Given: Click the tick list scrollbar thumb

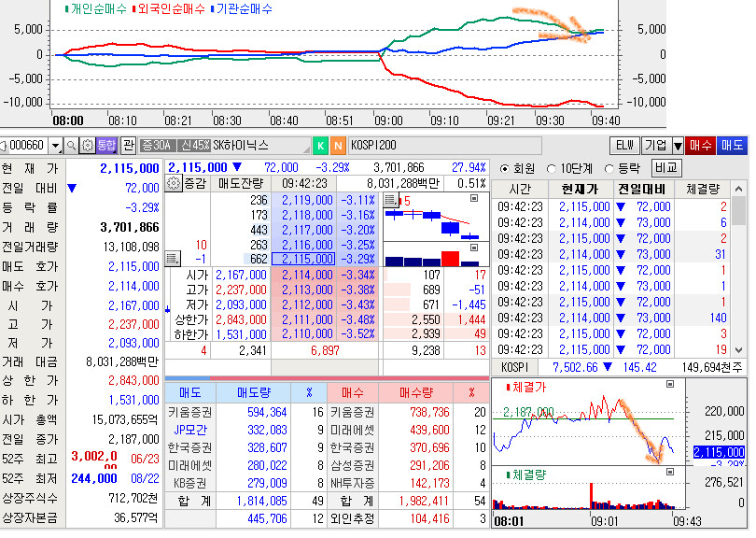Looking at the screenshot, I should tap(738, 210).
